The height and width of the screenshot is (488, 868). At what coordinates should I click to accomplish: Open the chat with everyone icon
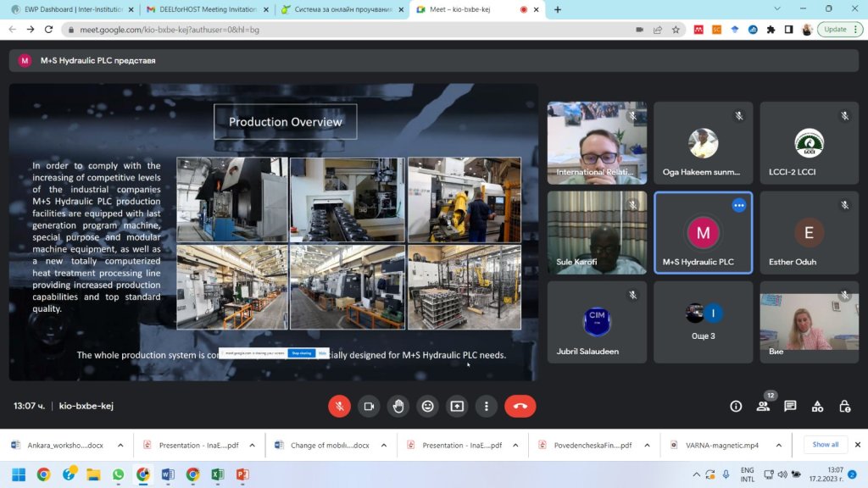pyautogui.click(x=790, y=406)
